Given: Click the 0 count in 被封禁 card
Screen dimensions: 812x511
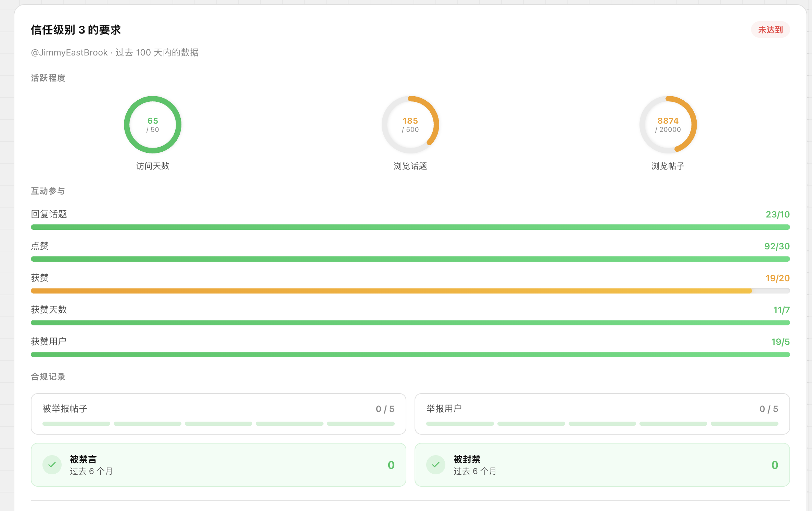Looking at the screenshot, I should tap(775, 465).
